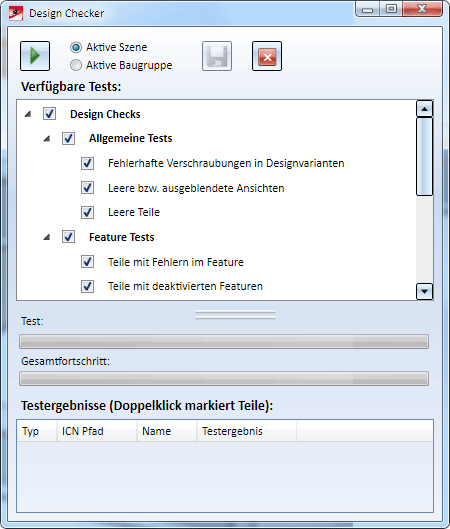This screenshot has width=450, height=529.
Task: Click the Typ column header
Action: 37,431
